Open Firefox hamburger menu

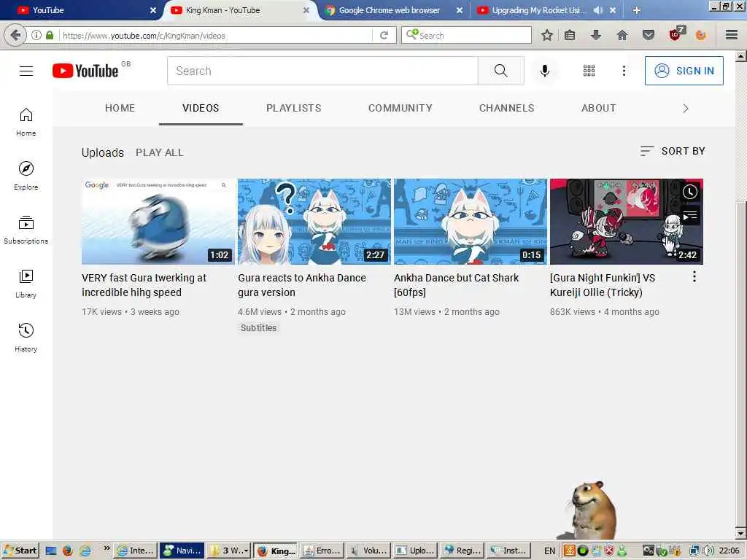coord(732,35)
